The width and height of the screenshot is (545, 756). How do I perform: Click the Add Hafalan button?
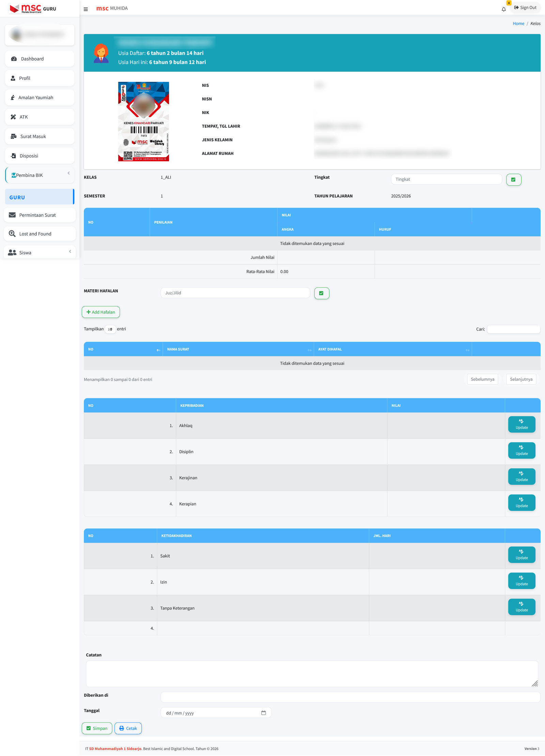pyautogui.click(x=101, y=312)
